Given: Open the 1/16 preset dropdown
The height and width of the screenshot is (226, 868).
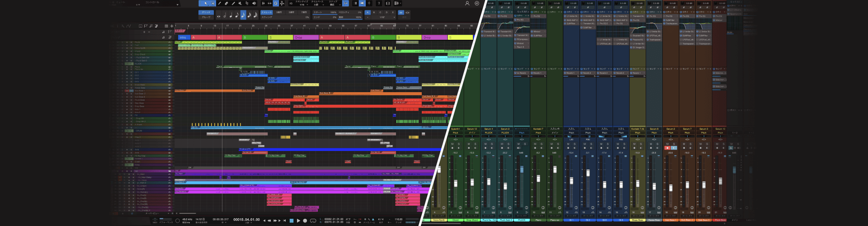Looking at the screenshot, I should pyautogui.click(x=384, y=17).
